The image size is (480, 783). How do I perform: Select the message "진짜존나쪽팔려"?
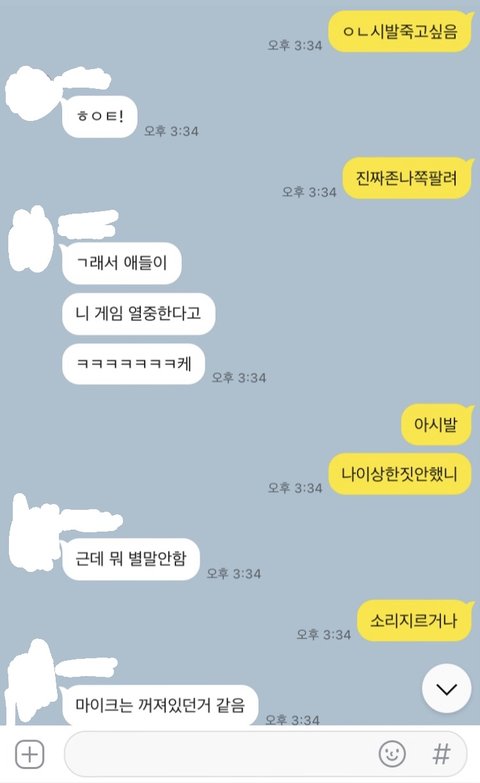tap(407, 178)
